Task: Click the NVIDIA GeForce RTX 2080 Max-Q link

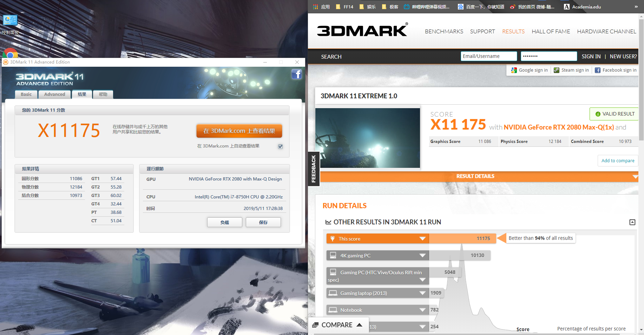Action: pyautogui.click(x=559, y=127)
